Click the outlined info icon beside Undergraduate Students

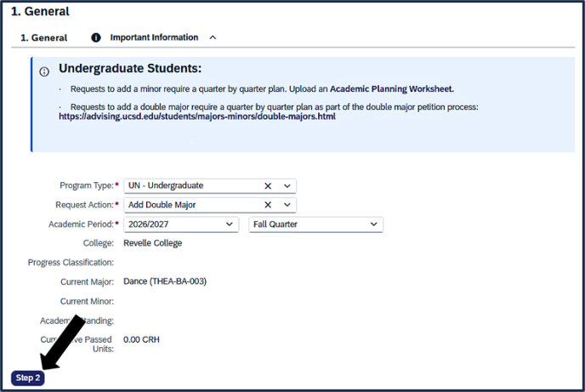coord(44,71)
